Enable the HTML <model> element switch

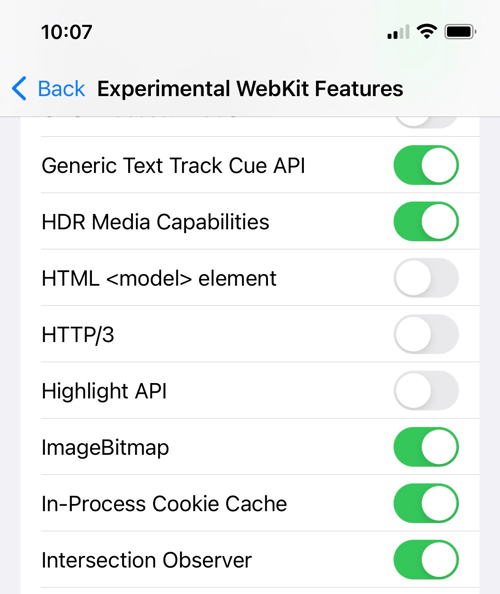tap(426, 278)
